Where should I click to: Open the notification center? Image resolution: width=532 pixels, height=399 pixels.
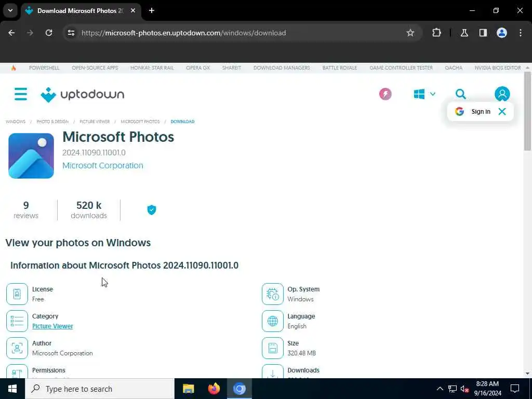click(515, 389)
